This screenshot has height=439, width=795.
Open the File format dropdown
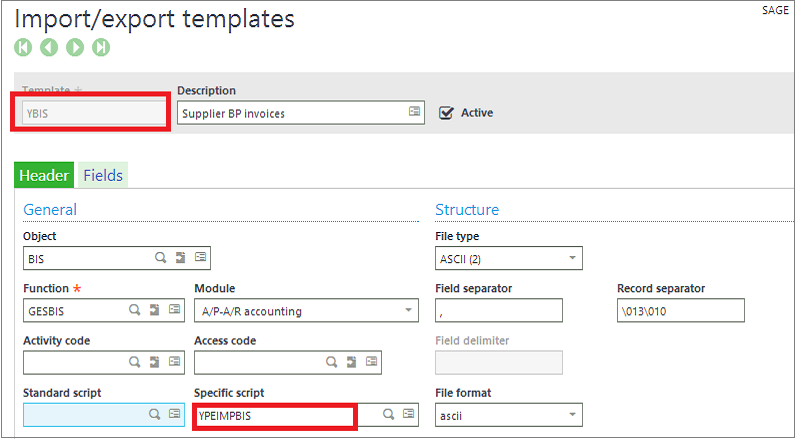(508, 414)
